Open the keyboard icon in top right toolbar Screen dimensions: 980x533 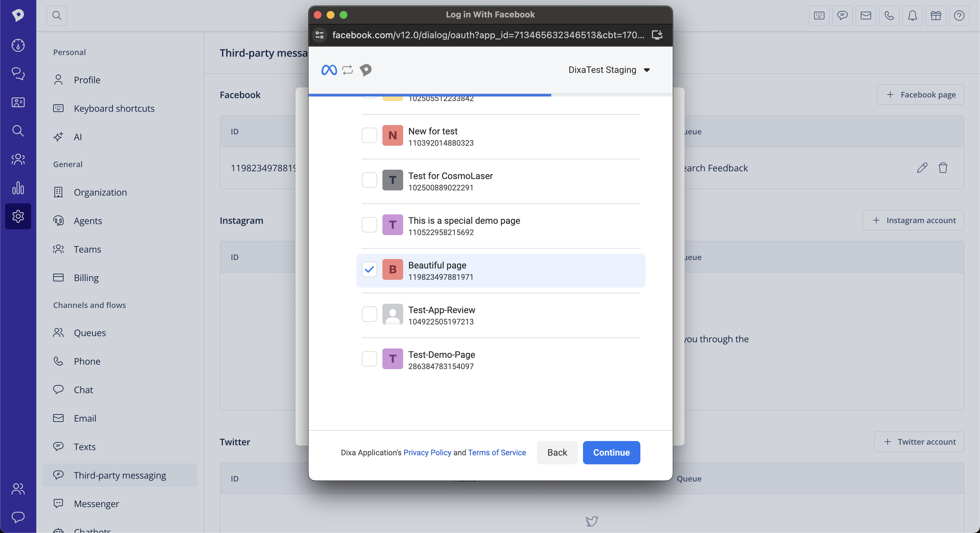[x=819, y=16]
